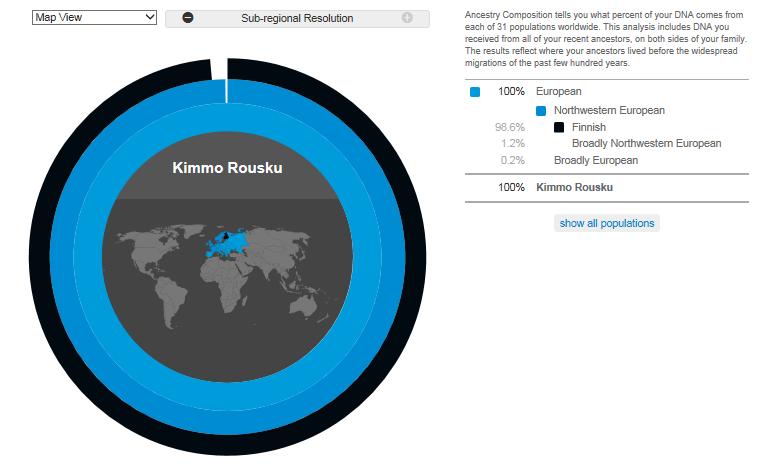764x464 pixels.
Task: Click the Northwestern European blue swatch
Action: pyautogui.click(x=541, y=111)
